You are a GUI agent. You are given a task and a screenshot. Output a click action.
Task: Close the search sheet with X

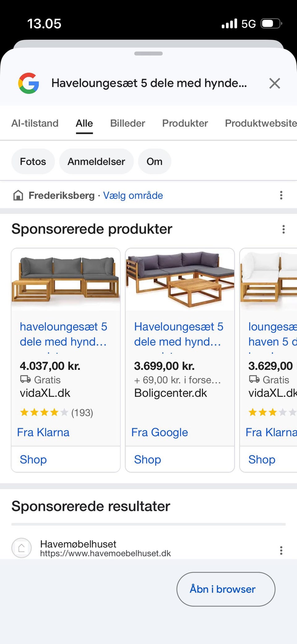click(x=274, y=83)
